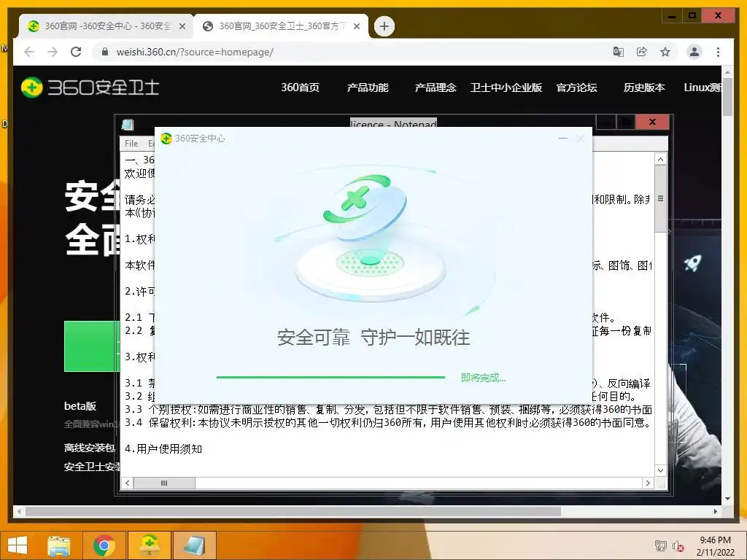Click the 即将完成 status text

[x=483, y=378]
